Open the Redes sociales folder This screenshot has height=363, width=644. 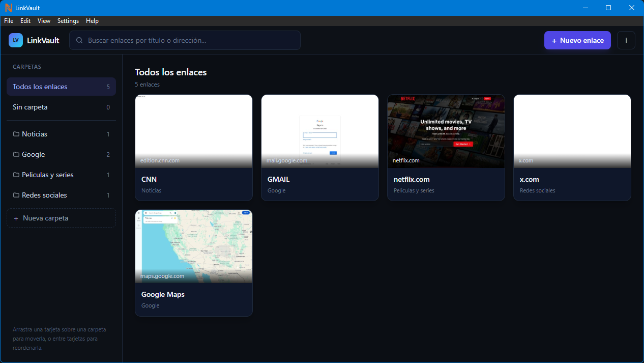(x=61, y=195)
